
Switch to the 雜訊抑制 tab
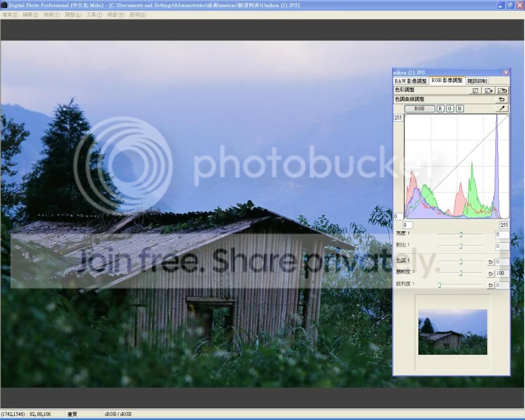coord(477,81)
